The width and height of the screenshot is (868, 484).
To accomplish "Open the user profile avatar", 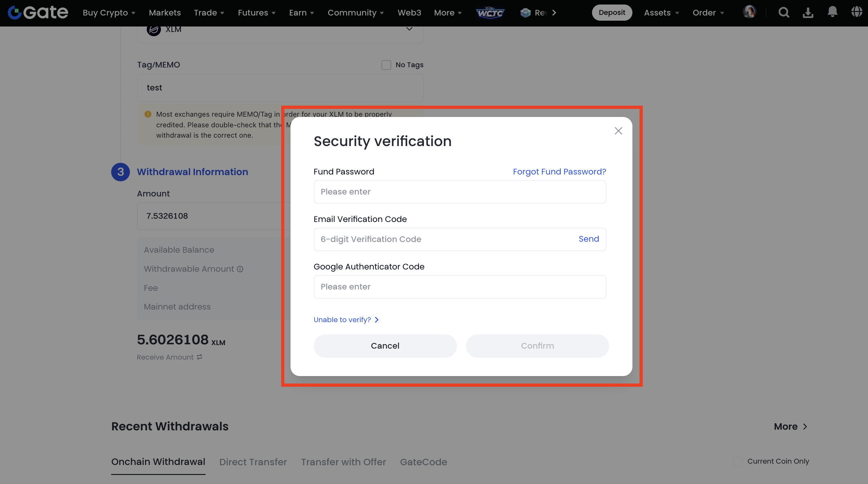I will [749, 12].
